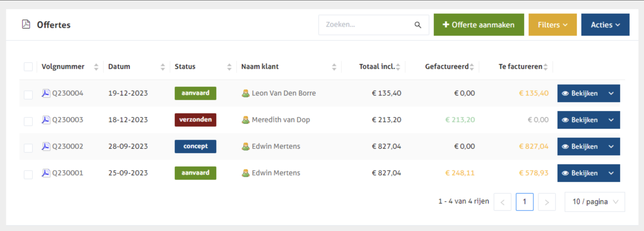
Task: Click the Zoeken search field
Action: coord(366,25)
